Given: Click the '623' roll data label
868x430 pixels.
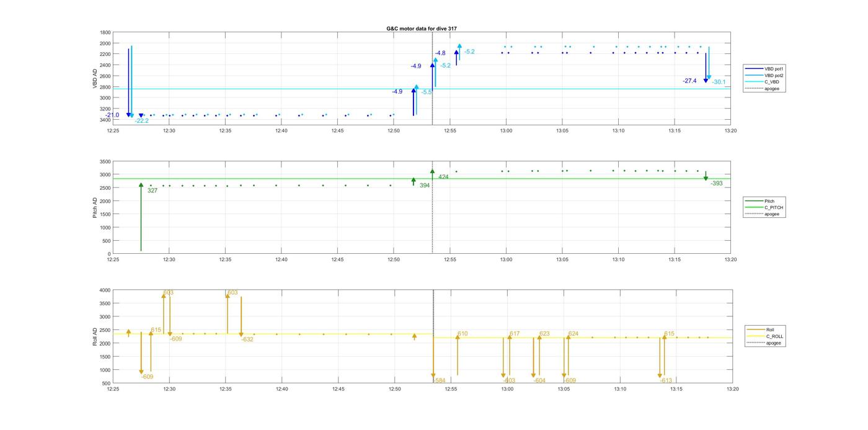Looking at the screenshot, I should (544, 334).
